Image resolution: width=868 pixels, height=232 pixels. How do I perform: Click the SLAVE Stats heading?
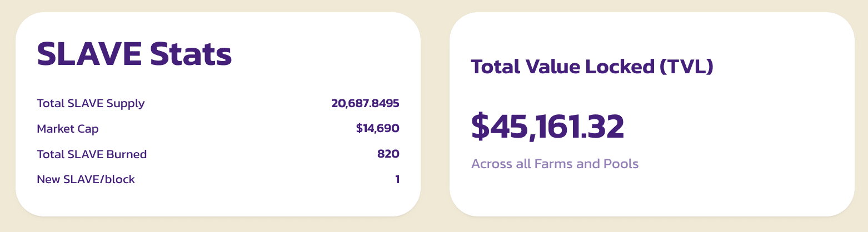tap(134, 54)
